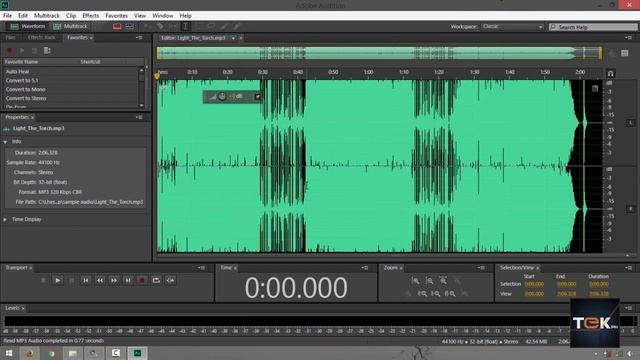Screen dimensions: 640x360
Task: Open Properties panel options menu
Action: coord(139,117)
